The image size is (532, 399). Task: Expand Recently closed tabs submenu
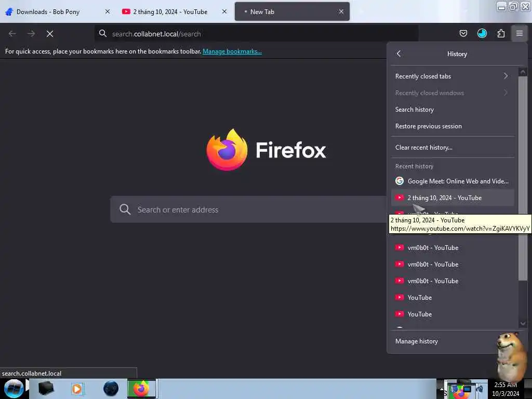453,76
